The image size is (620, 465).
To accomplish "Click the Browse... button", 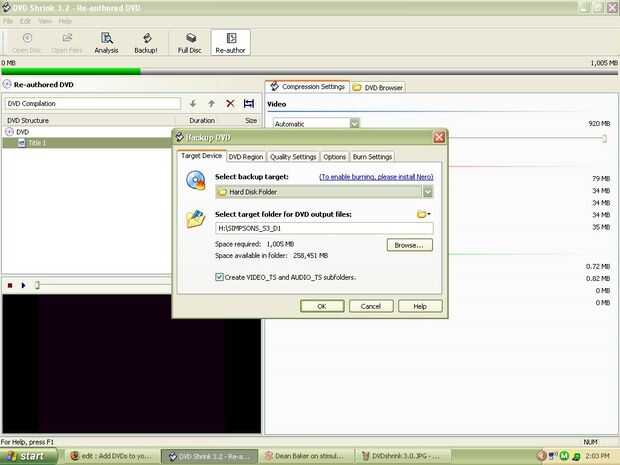I will 409,245.
